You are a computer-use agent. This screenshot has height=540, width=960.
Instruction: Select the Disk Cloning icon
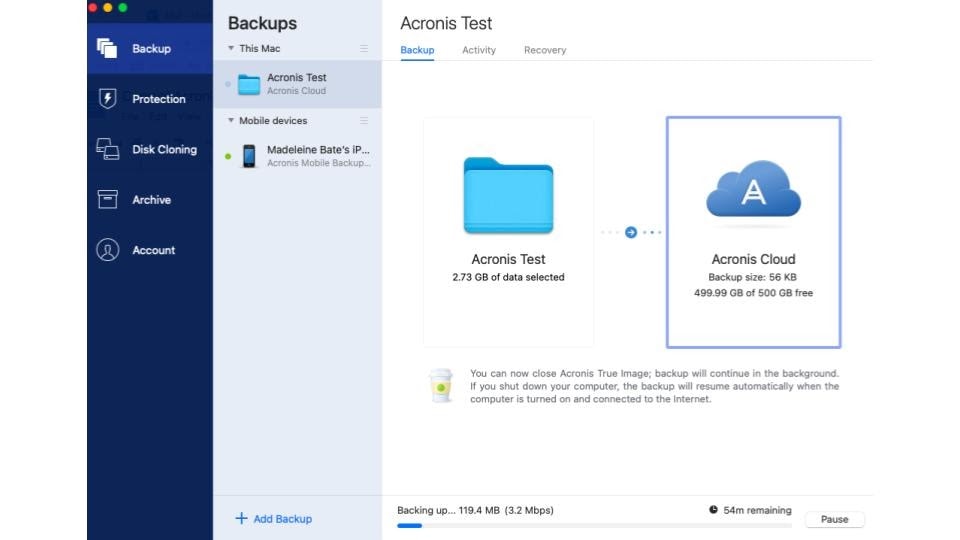(107, 149)
